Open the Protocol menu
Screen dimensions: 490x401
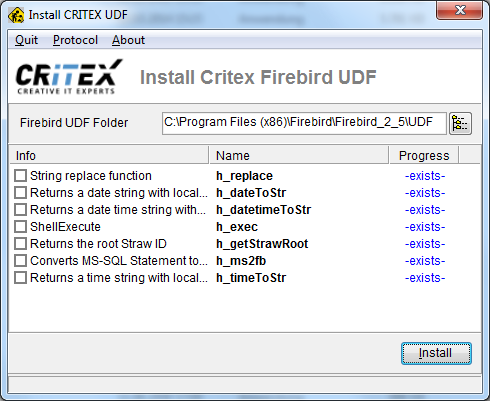(x=75, y=40)
